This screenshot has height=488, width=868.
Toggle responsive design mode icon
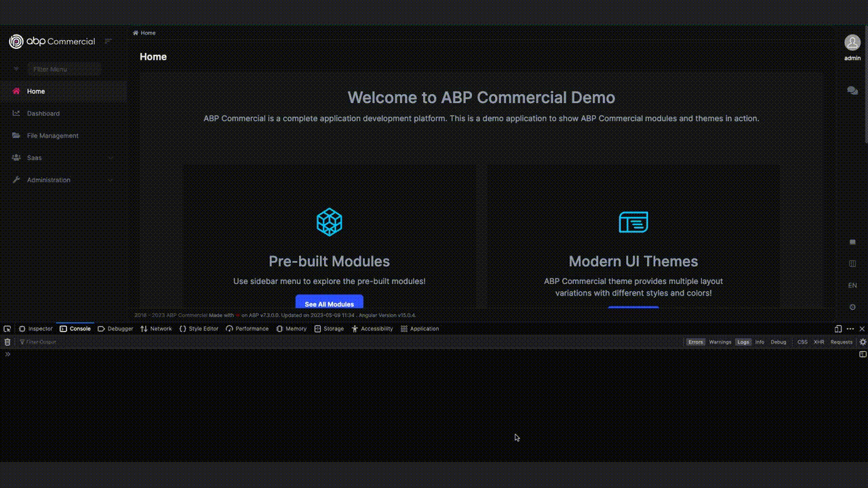pyautogui.click(x=838, y=329)
